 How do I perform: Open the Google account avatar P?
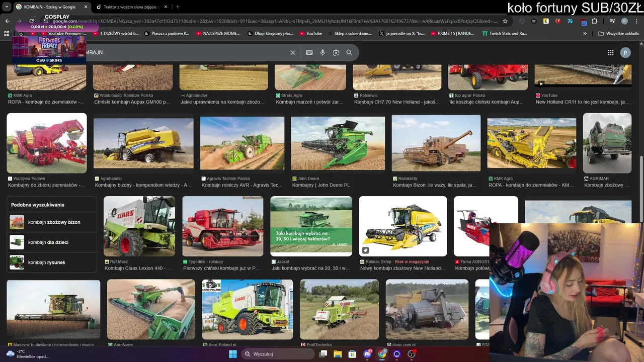point(625,53)
